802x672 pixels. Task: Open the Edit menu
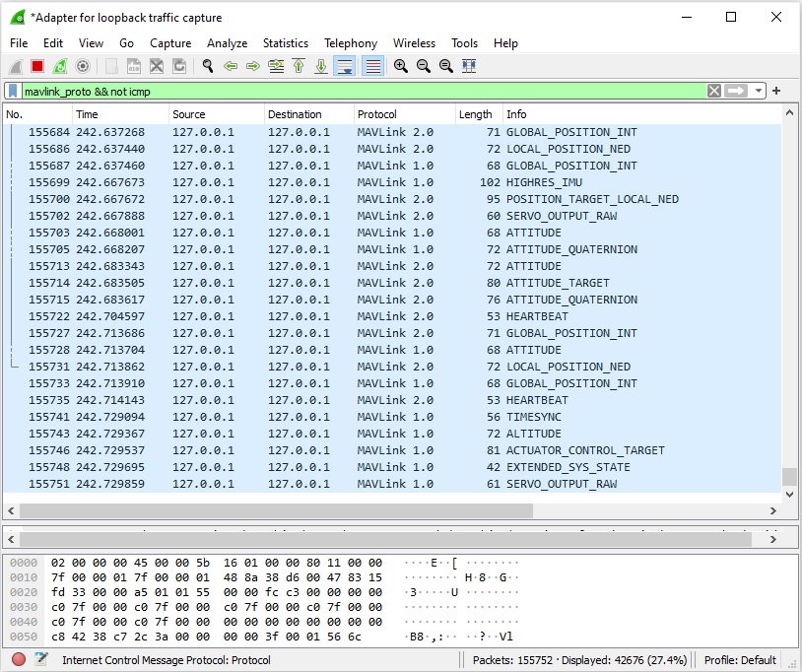[53, 43]
